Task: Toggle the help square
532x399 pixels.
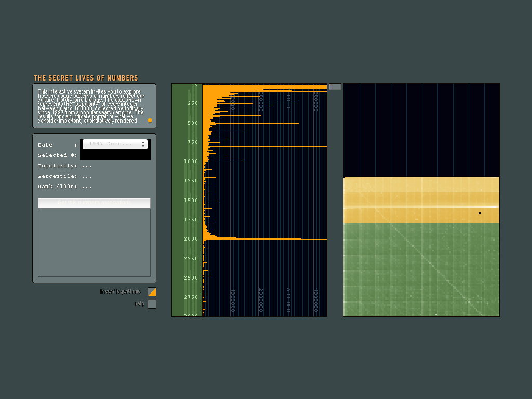Action: coord(152,304)
